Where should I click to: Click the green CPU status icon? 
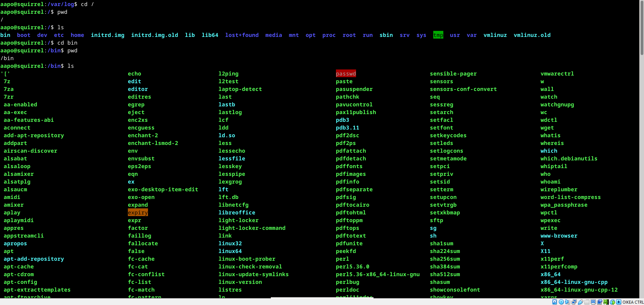click(606, 302)
